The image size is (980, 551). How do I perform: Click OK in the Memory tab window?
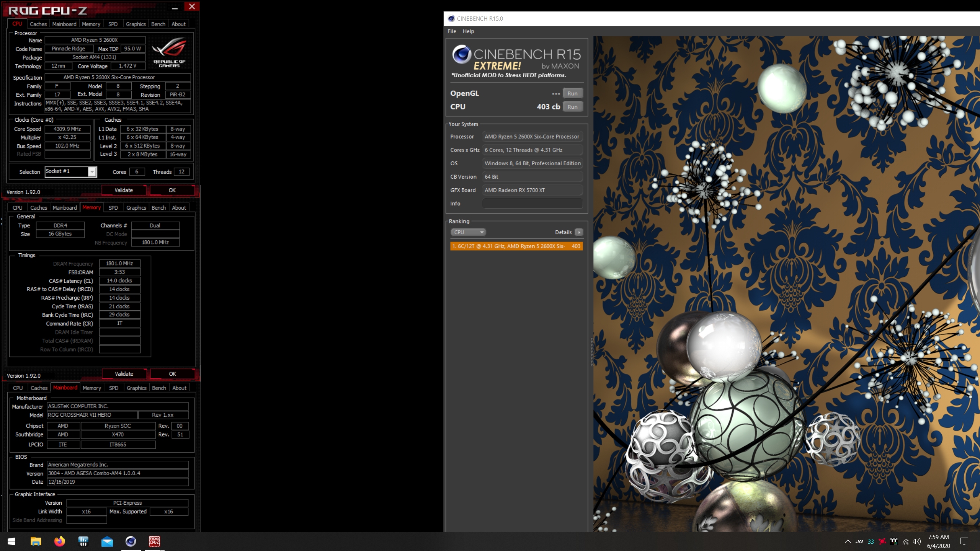pos(173,374)
